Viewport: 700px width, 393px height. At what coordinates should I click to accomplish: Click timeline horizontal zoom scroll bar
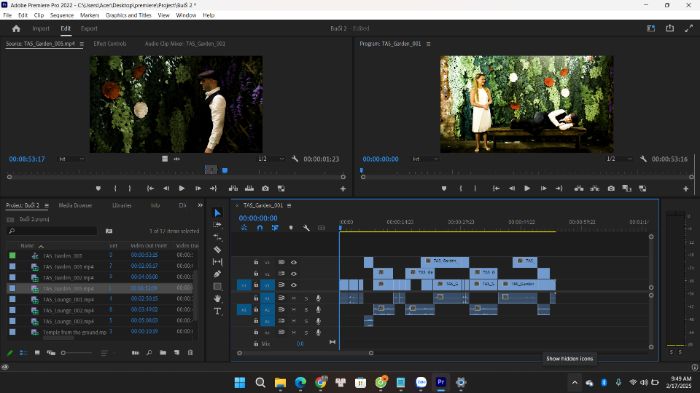tap(305, 353)
